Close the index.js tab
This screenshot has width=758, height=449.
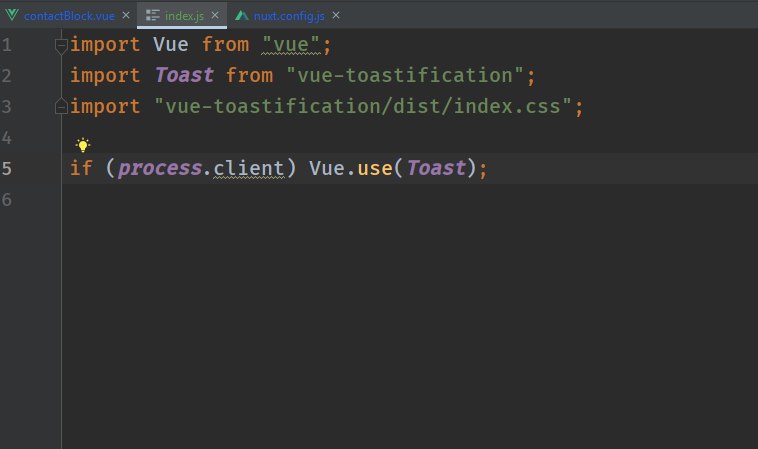215,15
